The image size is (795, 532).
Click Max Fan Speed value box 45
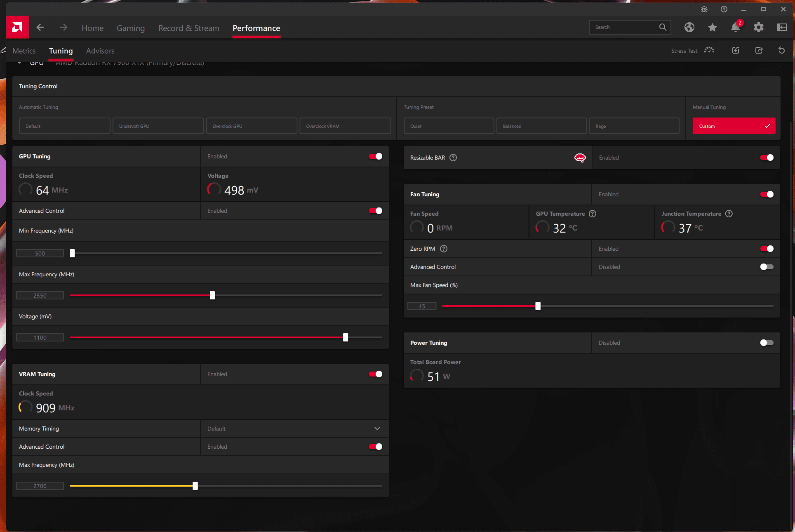(x=422, y=306)
